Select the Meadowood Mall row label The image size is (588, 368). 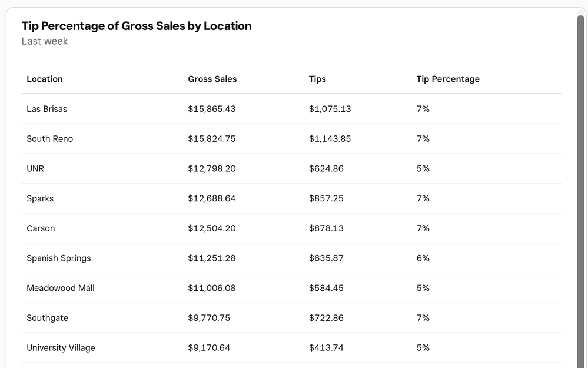(61, 289)
